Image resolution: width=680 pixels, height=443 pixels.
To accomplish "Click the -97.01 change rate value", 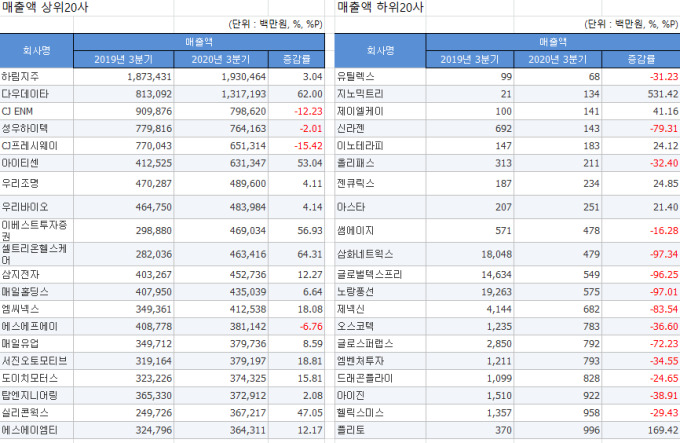I will click(x=664, y=292).
